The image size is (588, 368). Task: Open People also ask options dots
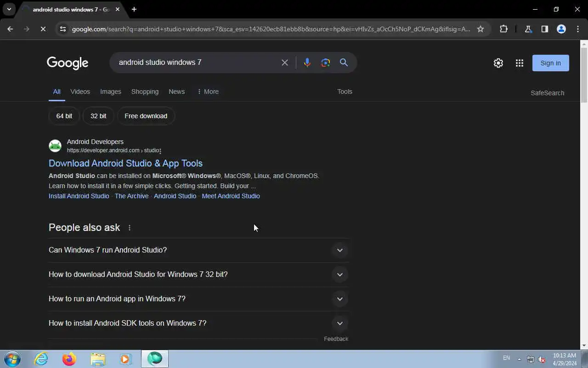click(130, 228)
